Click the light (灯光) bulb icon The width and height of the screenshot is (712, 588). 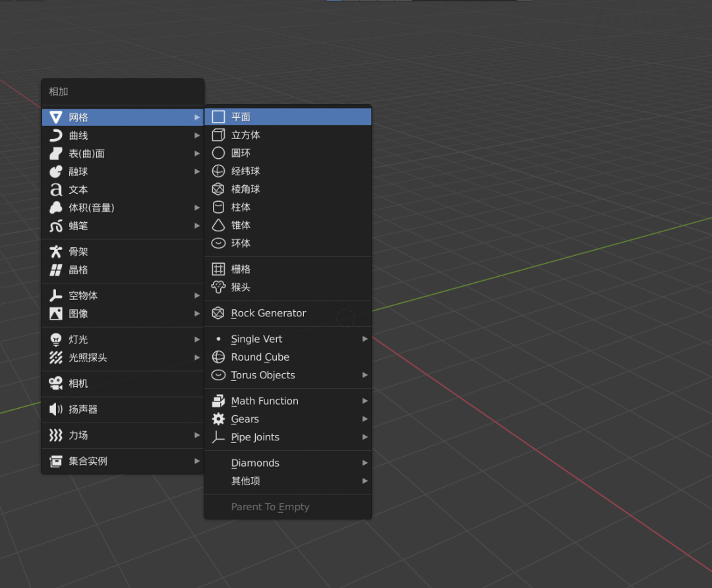[x=56, y=339]
